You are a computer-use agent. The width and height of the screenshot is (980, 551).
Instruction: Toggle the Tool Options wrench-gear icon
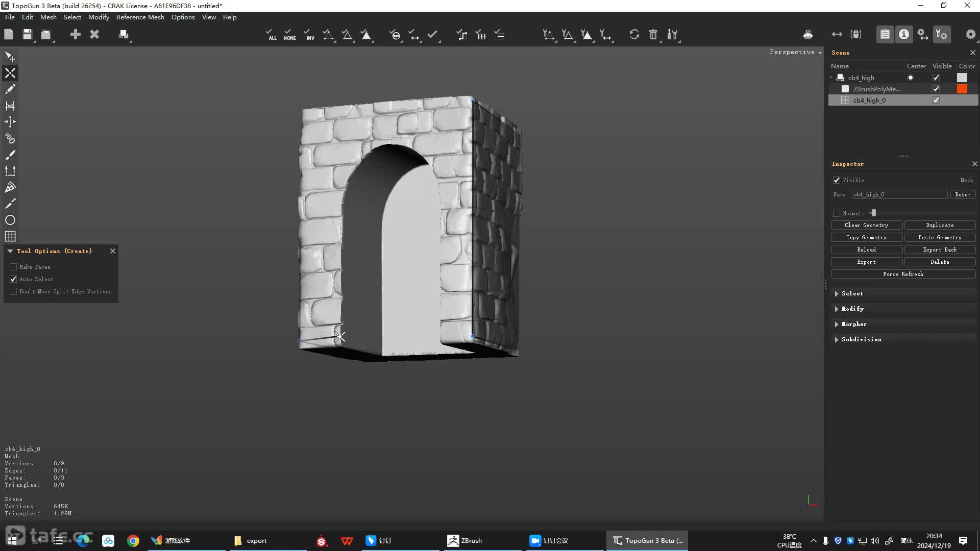pyautogui.click(x=942, y=34)
